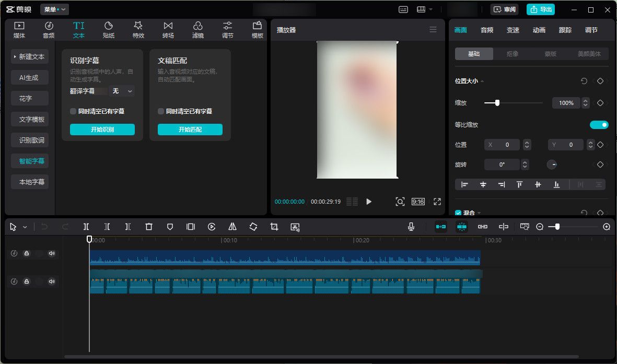Toggle the 等比缩放 proportional scale switch
The width and height of the screenshot is (617, 364).
599,125
